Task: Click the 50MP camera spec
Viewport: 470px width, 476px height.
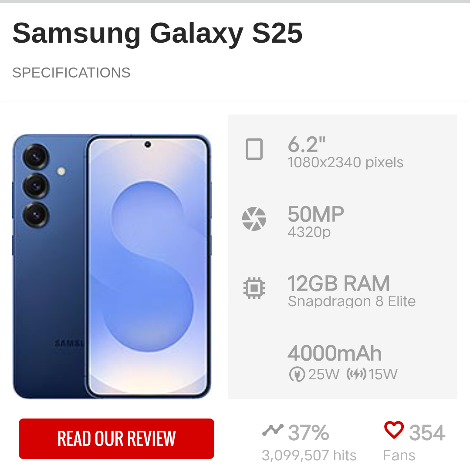Action: click(316, 214)
